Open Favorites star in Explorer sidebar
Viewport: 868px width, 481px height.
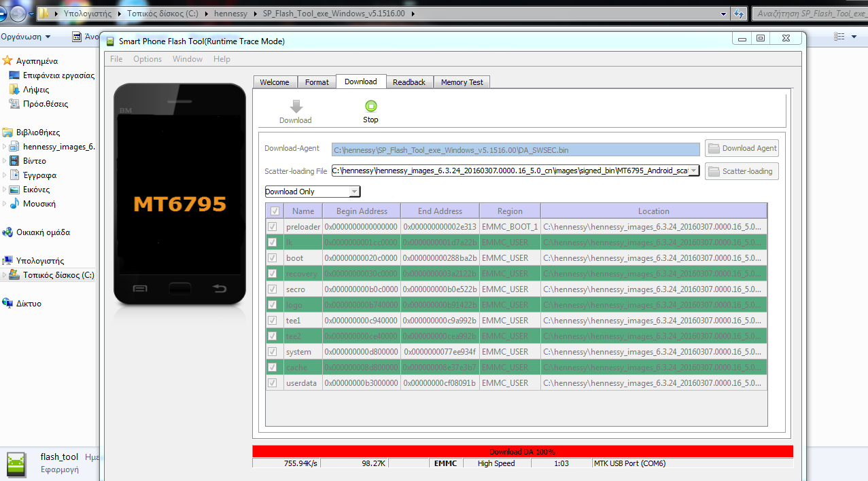7,60
